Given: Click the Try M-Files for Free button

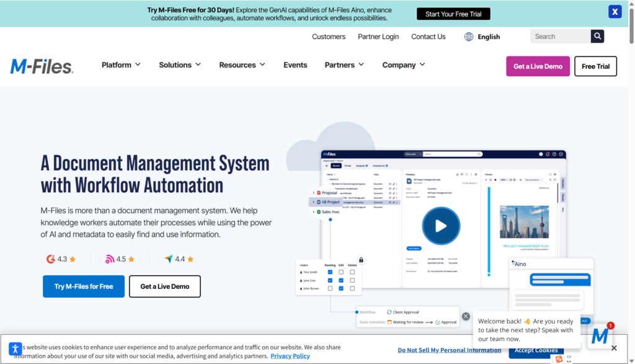Looking at the screenshot, I should tap(84, 286).
